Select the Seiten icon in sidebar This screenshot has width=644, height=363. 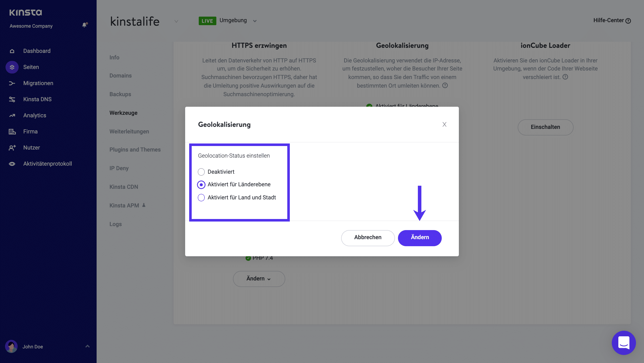tap(12, 67)
